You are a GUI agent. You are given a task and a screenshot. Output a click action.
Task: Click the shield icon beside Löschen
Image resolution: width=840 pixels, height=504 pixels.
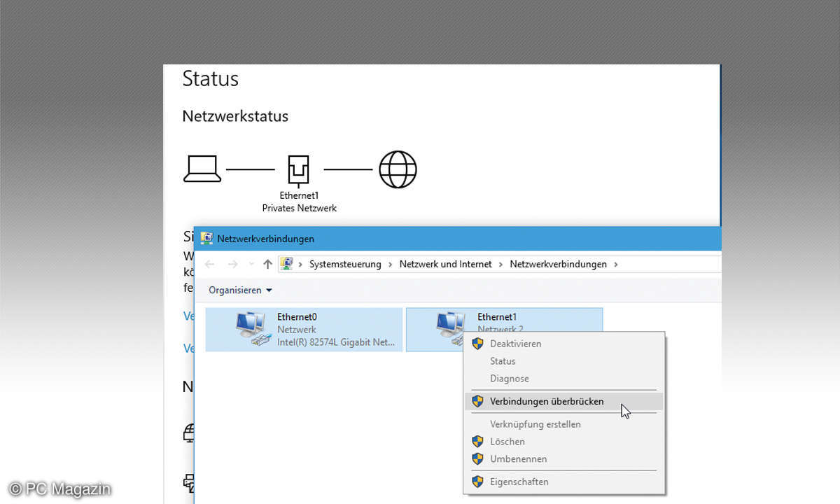(477, 442)
